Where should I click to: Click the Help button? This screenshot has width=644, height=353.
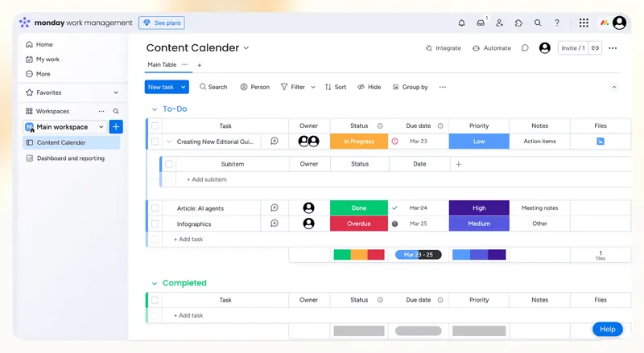tap(608, 329)
